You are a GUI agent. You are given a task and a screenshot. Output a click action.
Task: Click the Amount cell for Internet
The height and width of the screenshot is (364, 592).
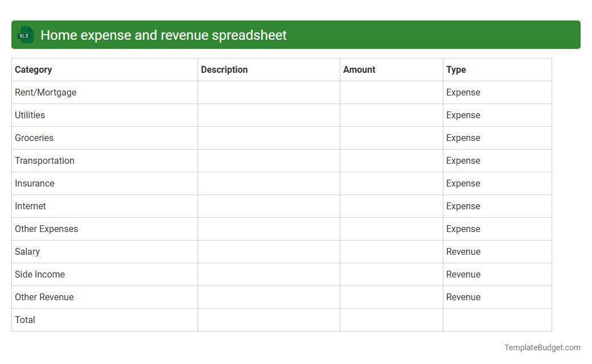[x=390, y=206]
